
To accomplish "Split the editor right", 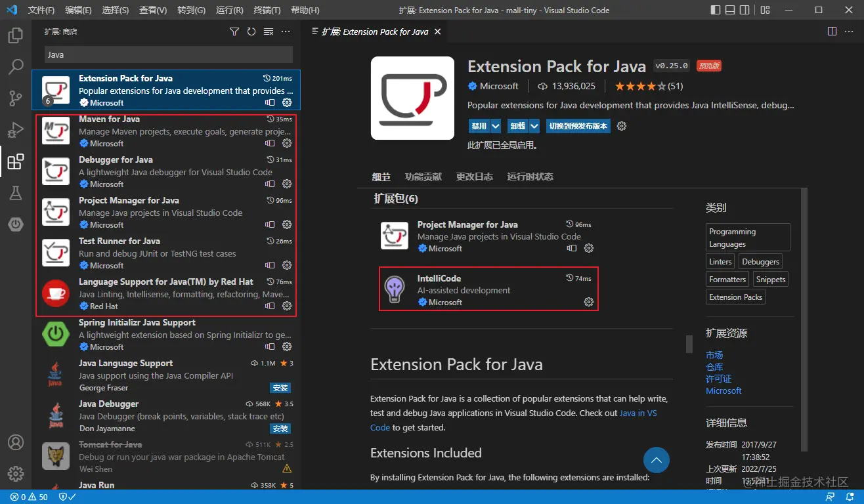I will pyautogui.click(x=832, y=31).
